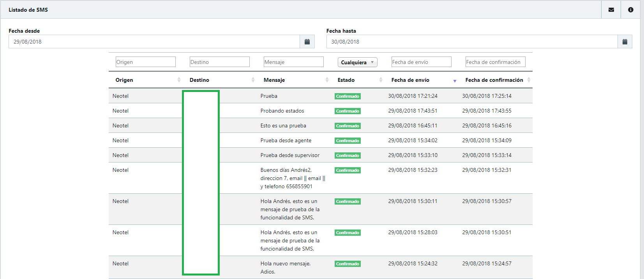Sort table by Mensaje column arrows
644x279 pixels.
point(327,80)
